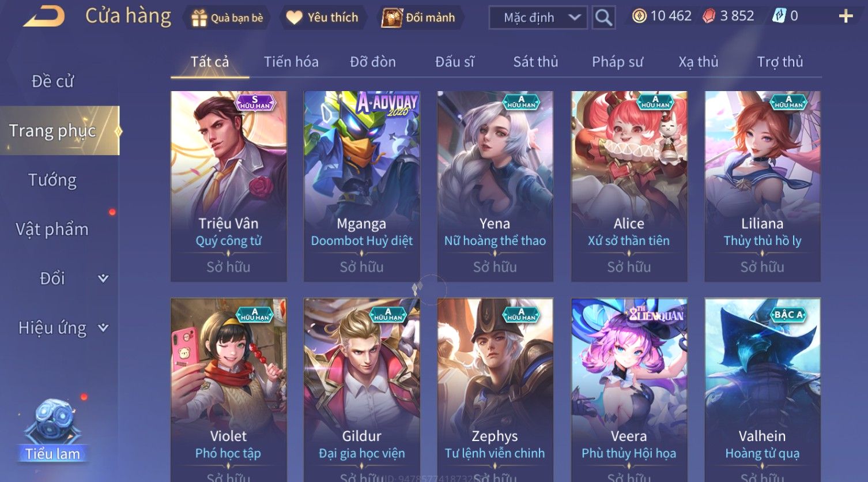Click the plus icon to add currency
Viewport: 868px width, 482px height.
846,16
